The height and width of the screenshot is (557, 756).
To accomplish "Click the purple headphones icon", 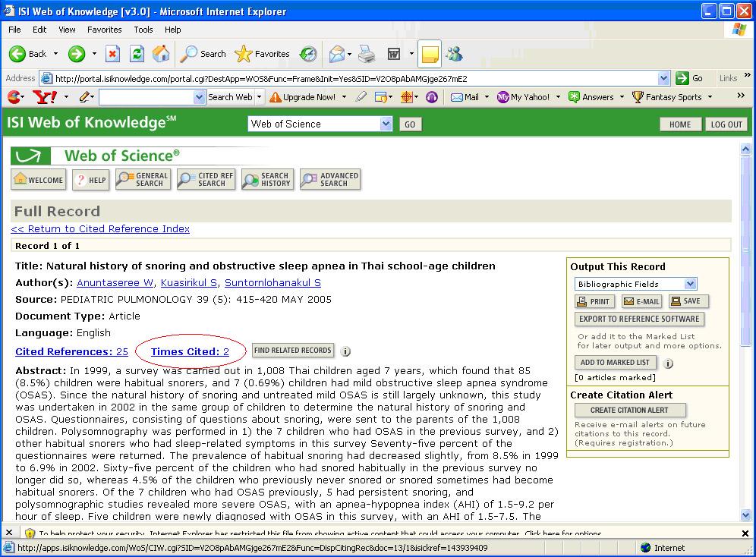I will click(432, 97).
